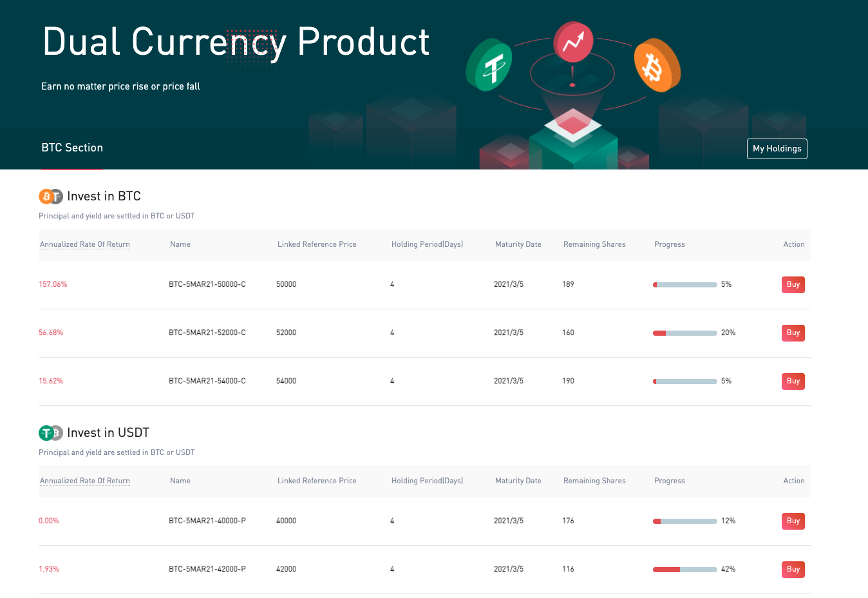868x598 pixels.
Task: Click product name BTC-5MAR21-42000-P
Action: (x=207, y=569)
